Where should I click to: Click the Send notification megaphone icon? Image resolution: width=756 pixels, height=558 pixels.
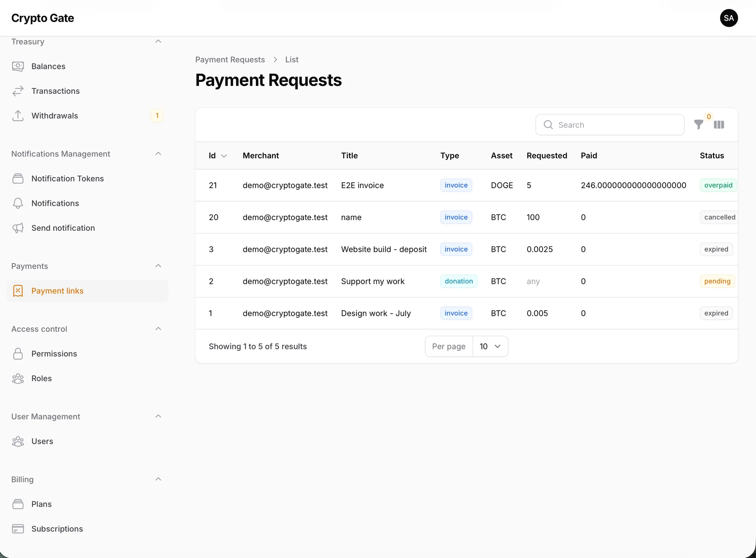pos(18,228)
